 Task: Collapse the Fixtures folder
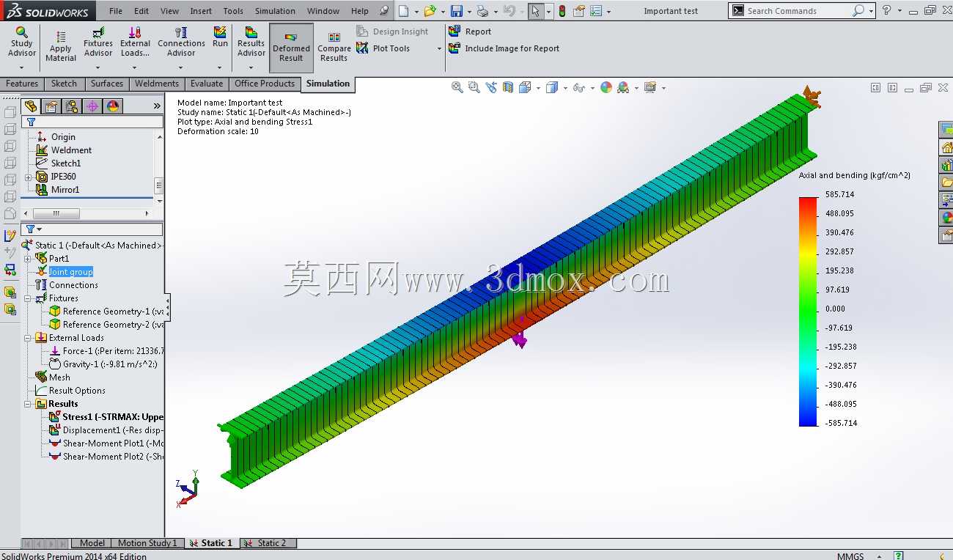28,298
